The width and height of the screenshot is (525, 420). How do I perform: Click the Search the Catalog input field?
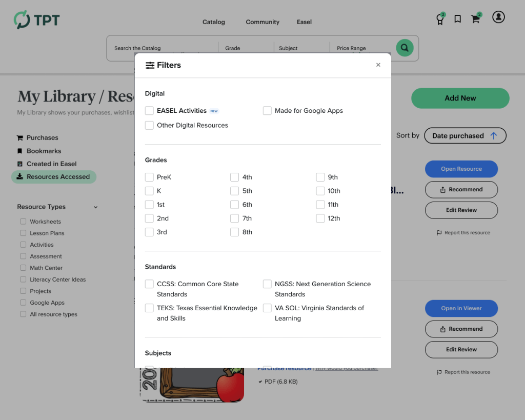(x=159, y=48)
